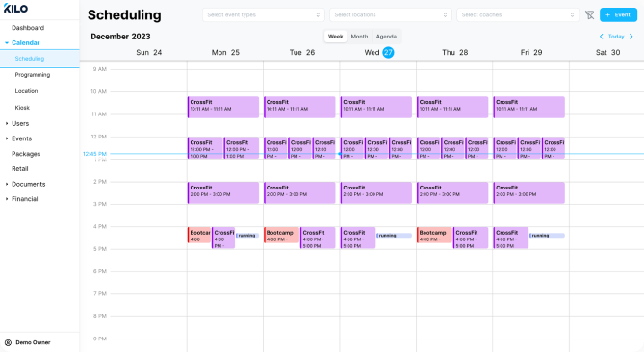Open Wednesday running event
Screen dimensions: 644x352
click(394, 236)
